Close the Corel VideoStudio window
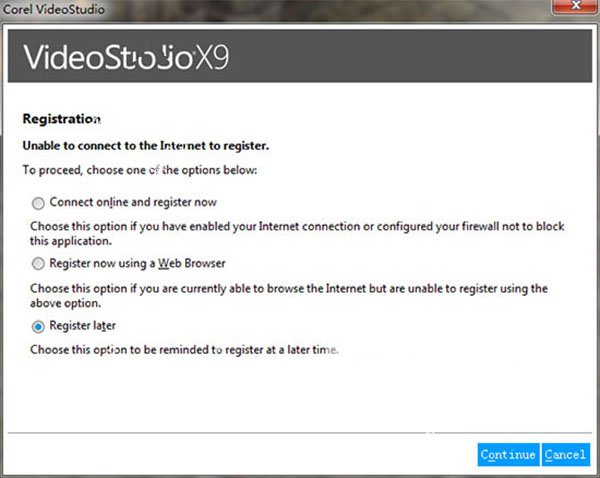Image resolution: width=600 pixels, height=478 pixels. tap(575, 7)
